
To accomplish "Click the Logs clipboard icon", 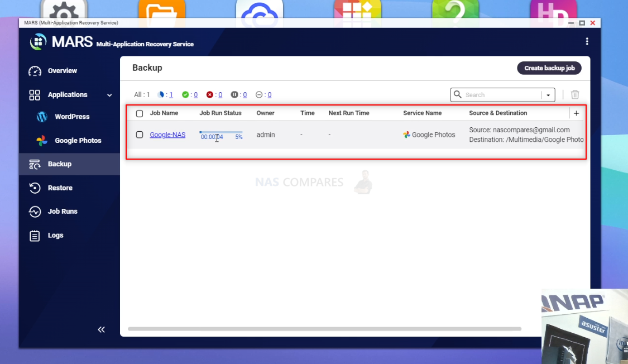I will click(x=35, y=236).
